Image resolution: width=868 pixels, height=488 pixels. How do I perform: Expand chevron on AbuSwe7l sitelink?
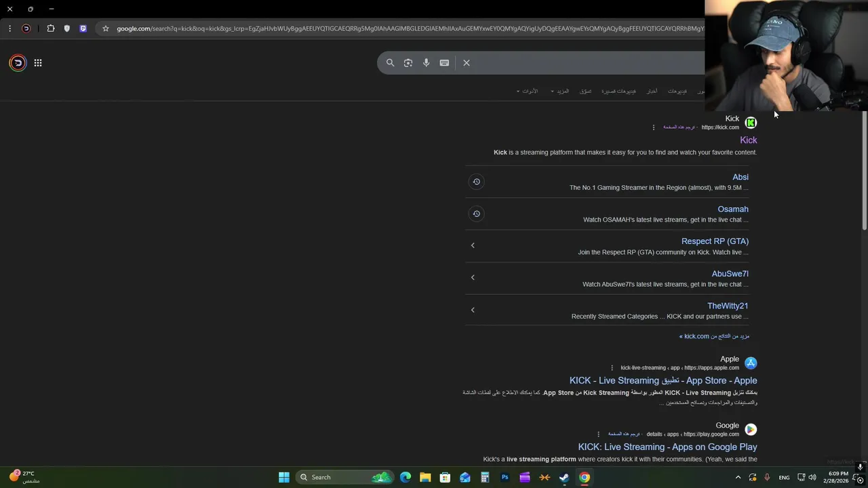tap(473, 277)
